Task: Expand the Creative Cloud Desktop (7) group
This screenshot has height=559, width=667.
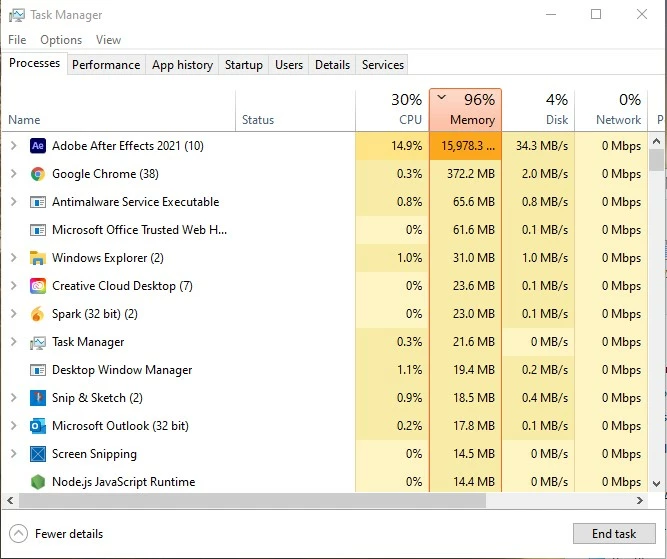Action: [x=14, y=286]
